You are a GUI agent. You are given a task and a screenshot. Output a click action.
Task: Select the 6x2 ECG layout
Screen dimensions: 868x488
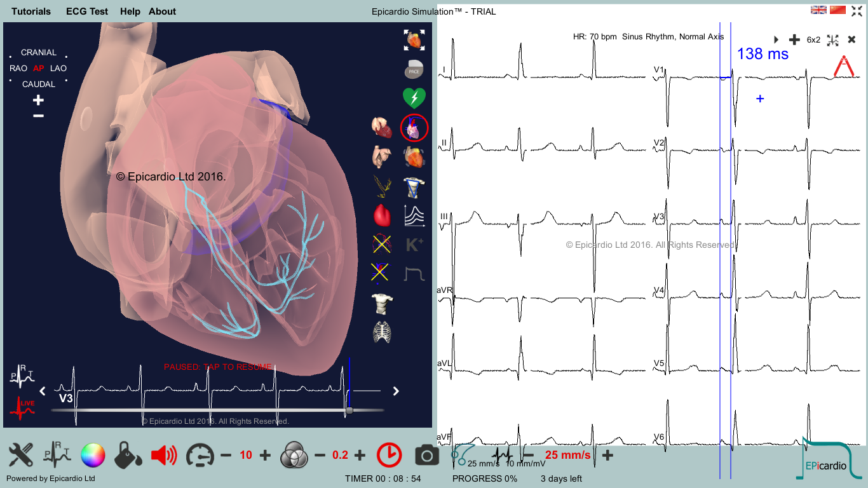(813, 39)
